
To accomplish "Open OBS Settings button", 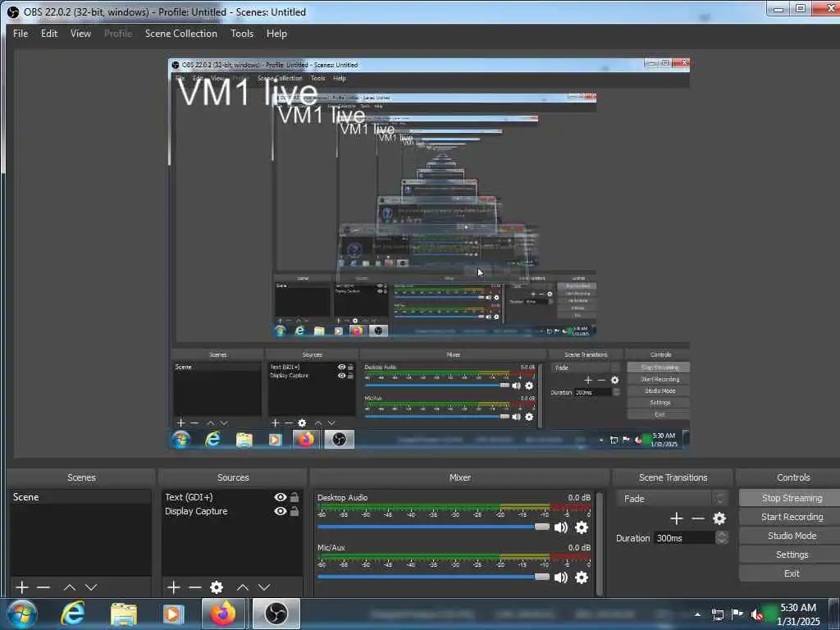I will [792, 555].
